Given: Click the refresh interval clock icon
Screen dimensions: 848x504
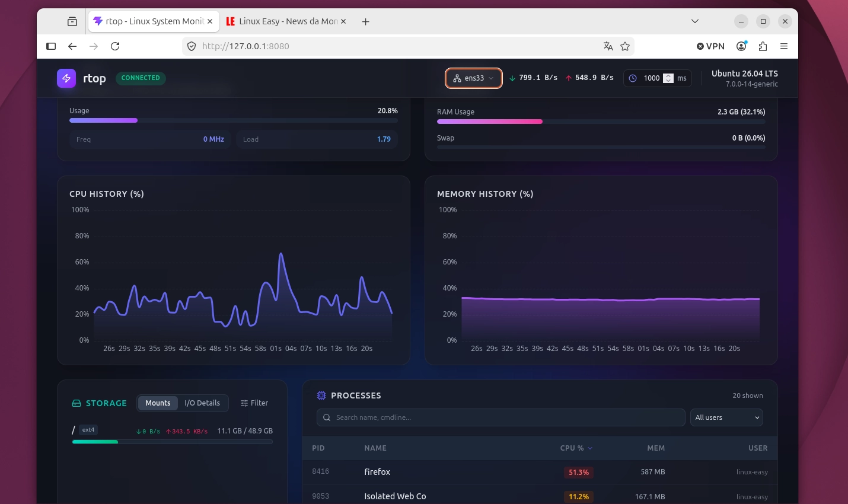Looking at the screenshot, I should 633,78.
